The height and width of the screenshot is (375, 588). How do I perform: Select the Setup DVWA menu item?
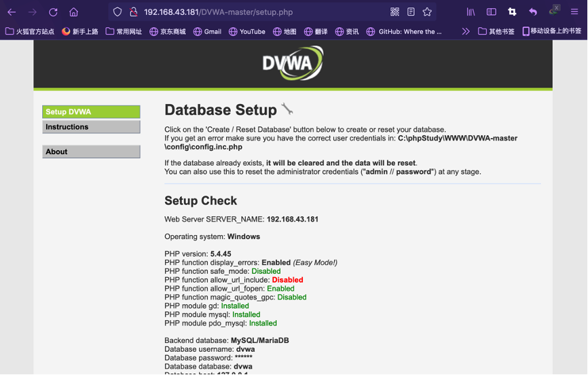pyautogui.click(x=91, y=112)
